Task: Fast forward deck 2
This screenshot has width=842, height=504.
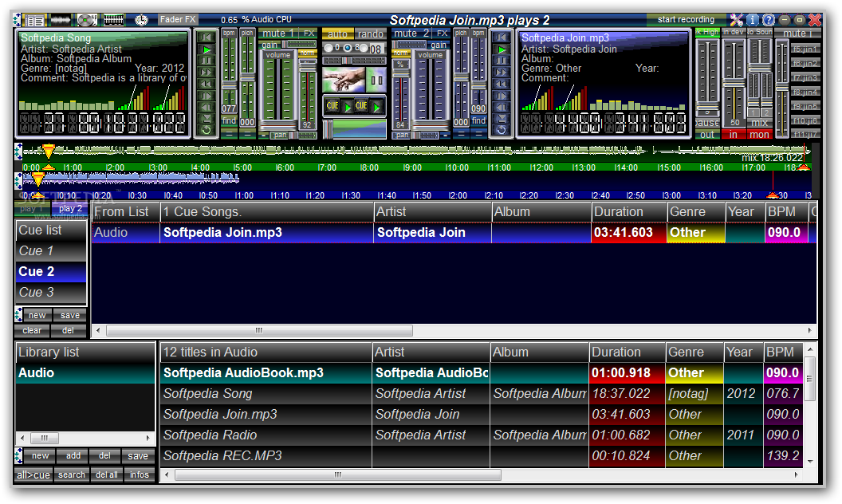Action: coord(501,72)
